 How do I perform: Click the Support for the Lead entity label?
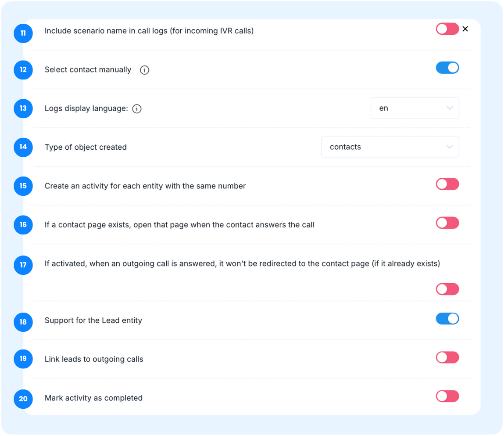[x=93, y=321]
